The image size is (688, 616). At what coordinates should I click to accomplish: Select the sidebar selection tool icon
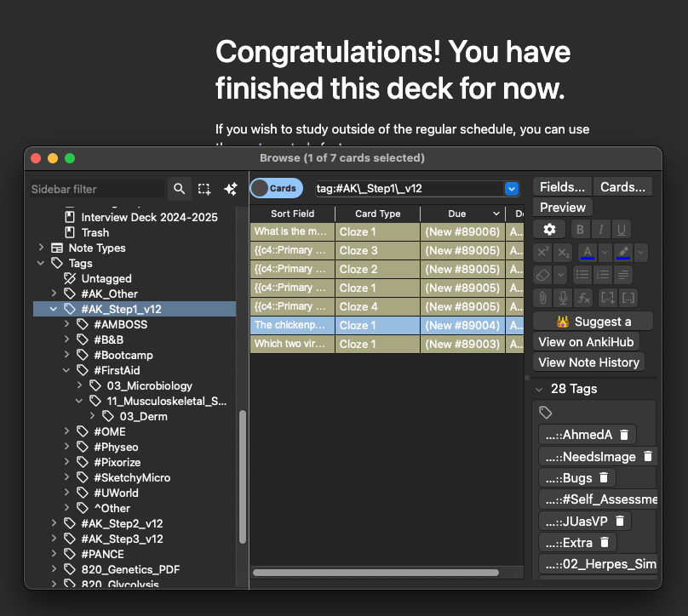204,189
